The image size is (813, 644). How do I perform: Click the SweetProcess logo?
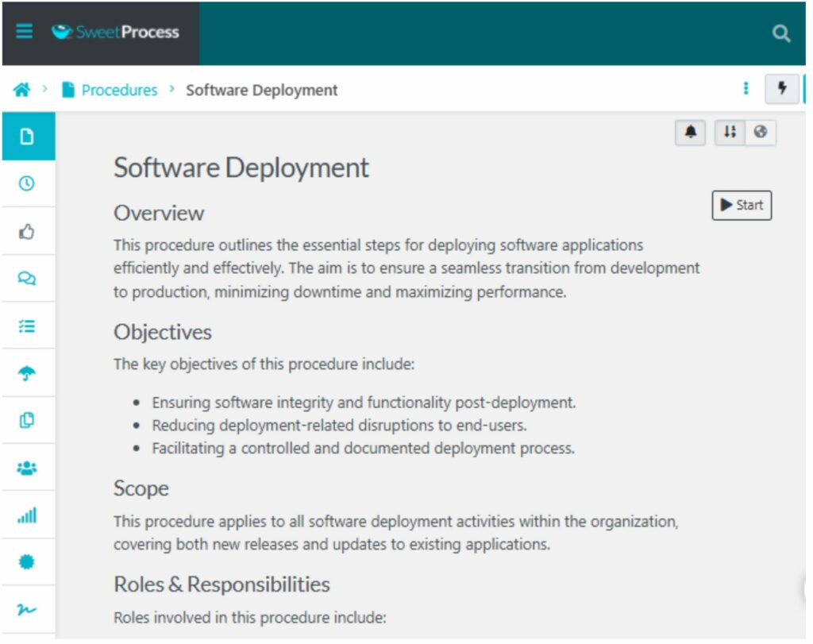(115, 32)
